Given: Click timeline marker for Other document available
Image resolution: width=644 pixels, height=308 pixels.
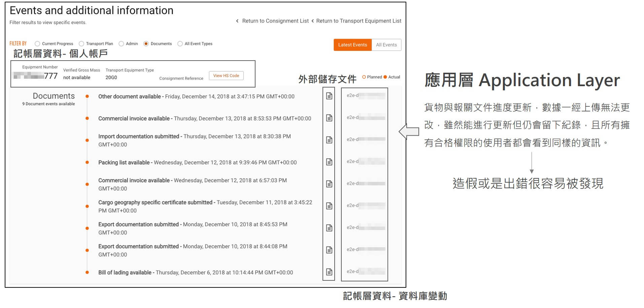Looking at the screenshot, I should pyautogui.click(x=87, y=96).
